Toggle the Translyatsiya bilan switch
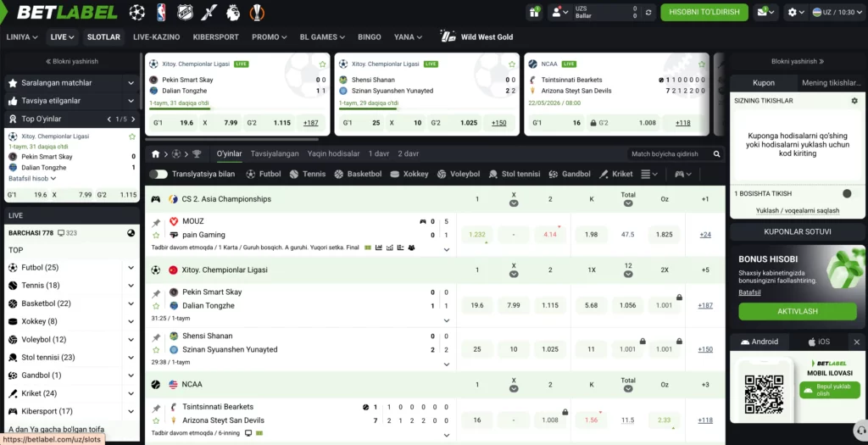 (159, 174)
